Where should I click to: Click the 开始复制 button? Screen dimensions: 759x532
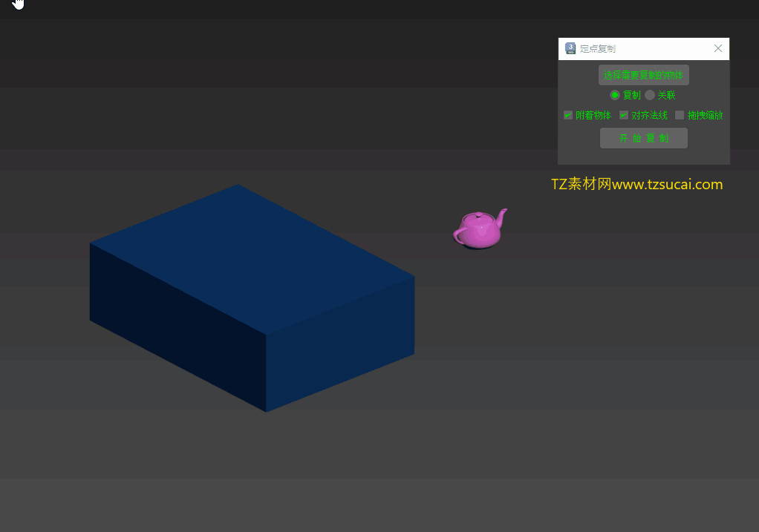[644, 138]
